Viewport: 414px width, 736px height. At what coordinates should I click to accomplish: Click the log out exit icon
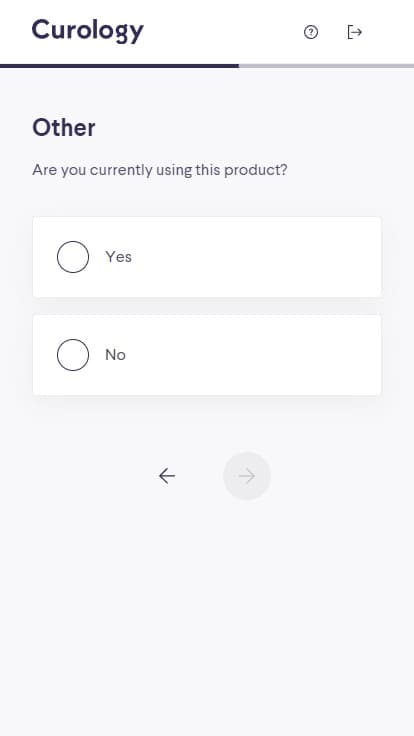pos(354,32)
